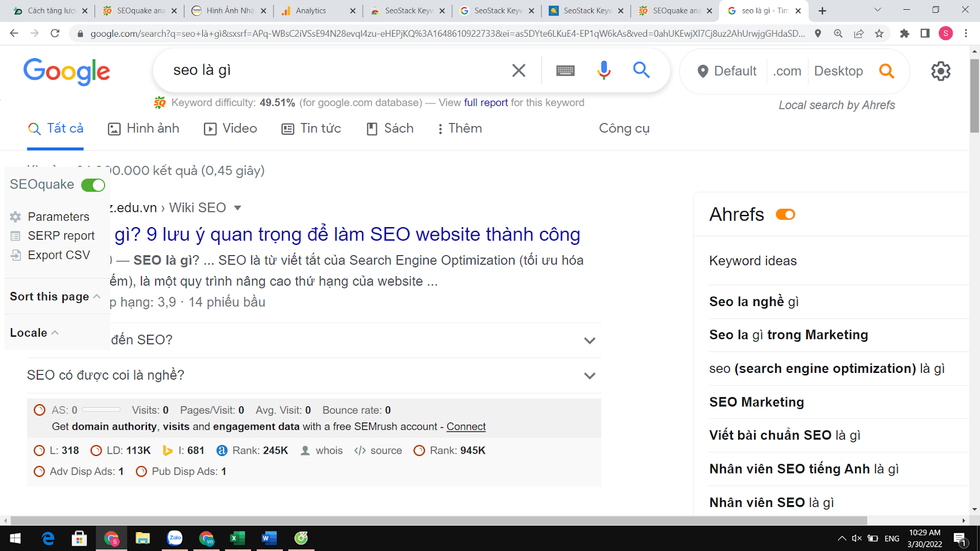The image size is (980, 551).
Task: Click the browser address bar URL
Action: 447,34
